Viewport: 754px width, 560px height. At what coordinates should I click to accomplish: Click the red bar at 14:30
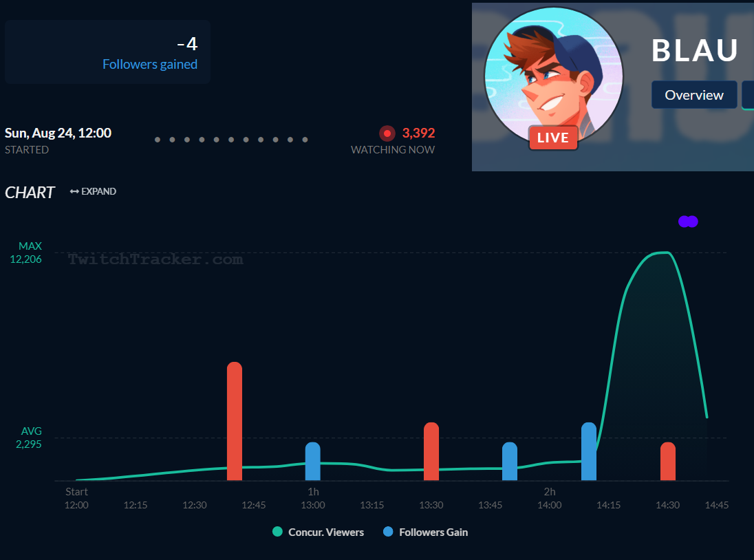coord(668,462)
